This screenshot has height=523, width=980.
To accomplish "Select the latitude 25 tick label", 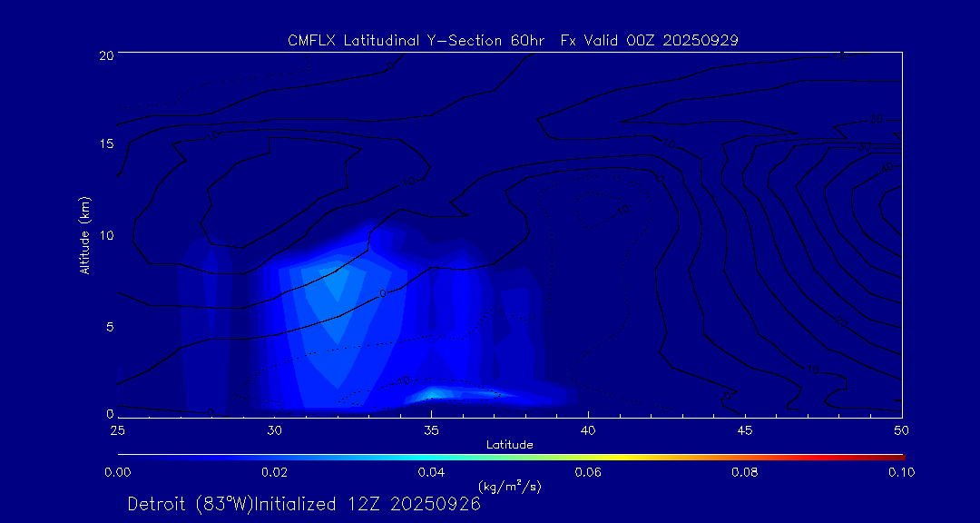I will [118, 429].
